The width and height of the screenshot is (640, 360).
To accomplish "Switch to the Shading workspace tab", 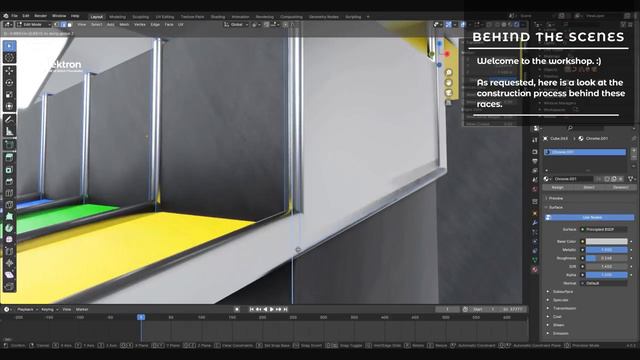I will coord(218,17).
